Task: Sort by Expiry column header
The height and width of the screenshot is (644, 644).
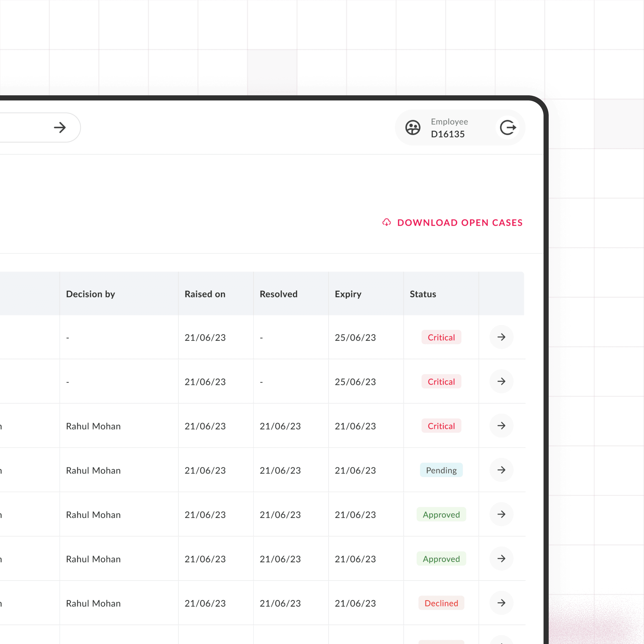Action: pos(348,294)
